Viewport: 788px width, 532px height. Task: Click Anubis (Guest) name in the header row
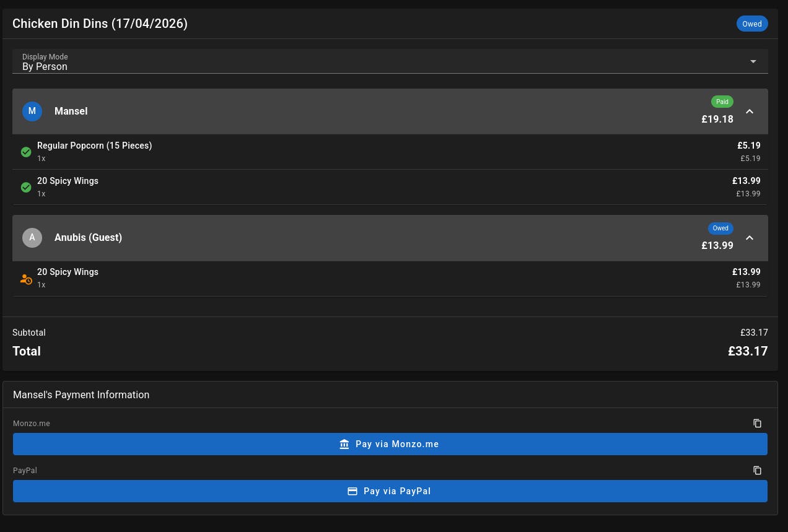(88, 238)
